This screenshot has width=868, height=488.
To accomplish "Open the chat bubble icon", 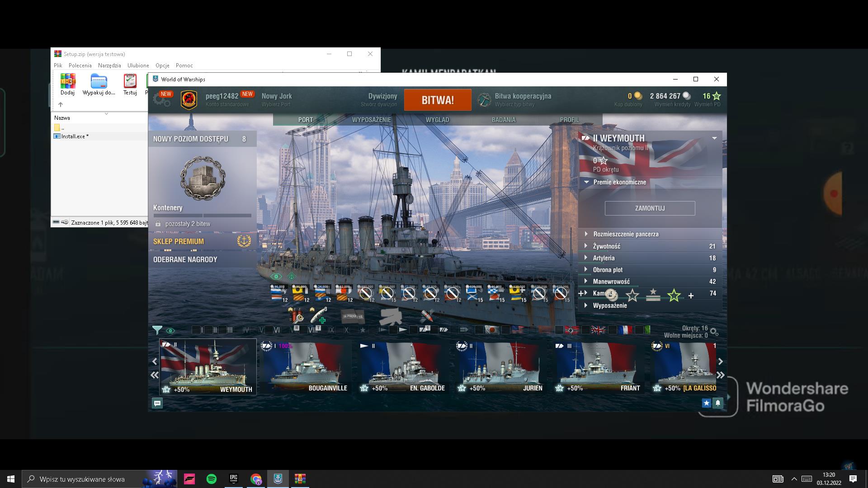I will [x=157, y=403].
